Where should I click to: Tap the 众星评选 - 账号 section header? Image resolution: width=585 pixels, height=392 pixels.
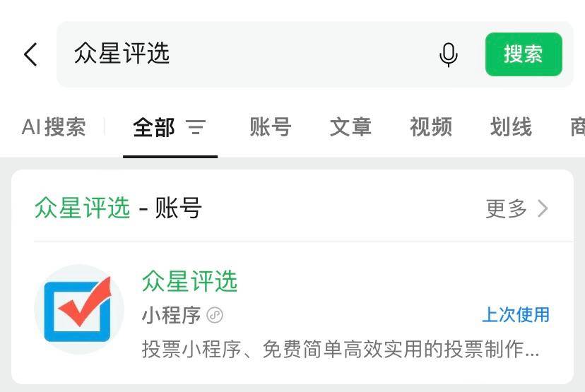[118, 208]
